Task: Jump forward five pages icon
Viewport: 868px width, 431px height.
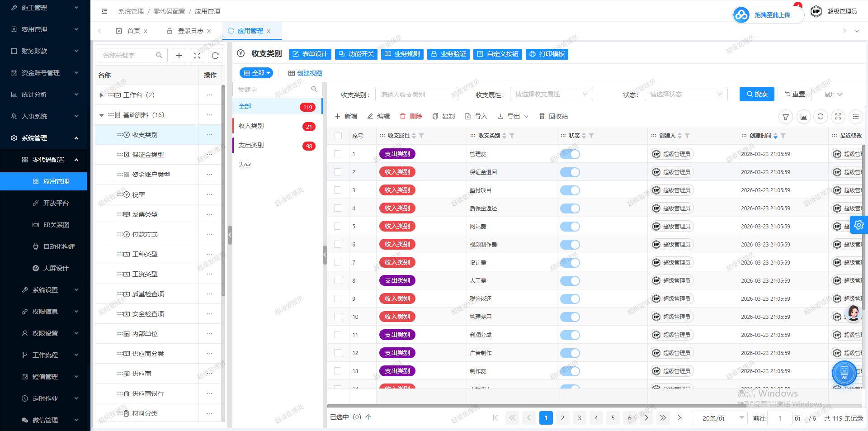Action: tap(663, 418)
